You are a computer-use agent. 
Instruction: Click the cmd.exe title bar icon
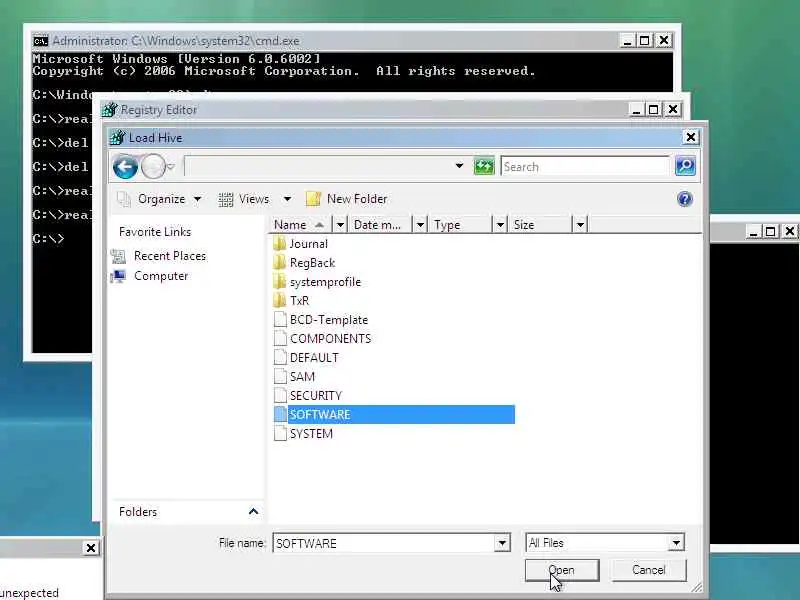[x=40, y=41]
